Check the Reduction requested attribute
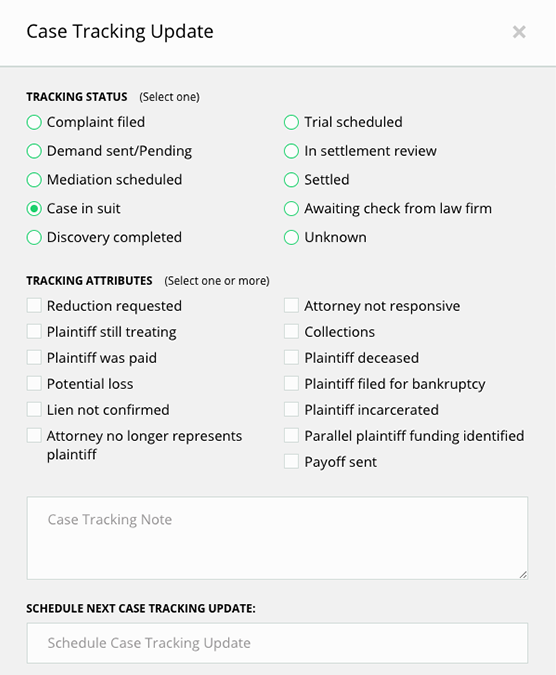Image resolution: width=556 pixels, height=675 pixels. click(34, 305)
